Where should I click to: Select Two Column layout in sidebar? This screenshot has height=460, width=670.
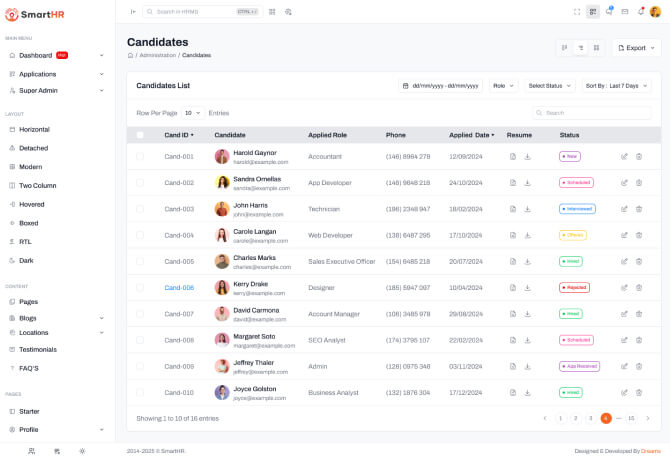pos(38,185)
